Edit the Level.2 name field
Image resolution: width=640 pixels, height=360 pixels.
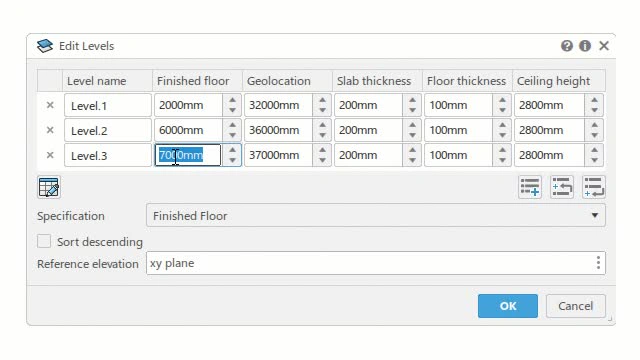pos(108,130)
